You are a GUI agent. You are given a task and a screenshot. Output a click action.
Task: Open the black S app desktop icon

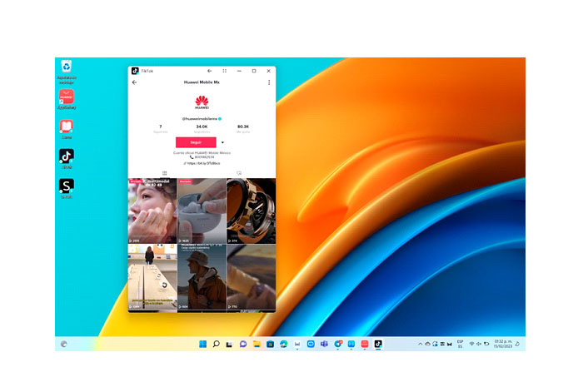pyautogui.click(x=67, y=188)
